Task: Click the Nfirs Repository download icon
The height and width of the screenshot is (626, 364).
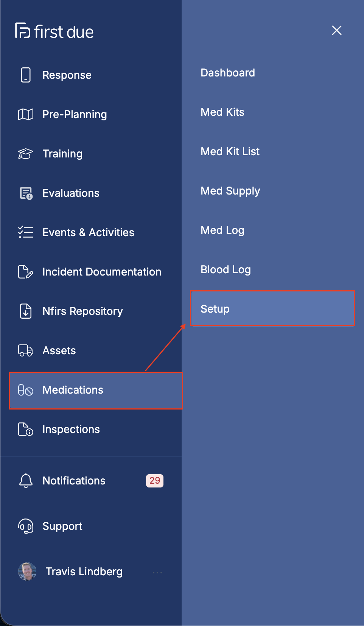Action: [26, 311]
